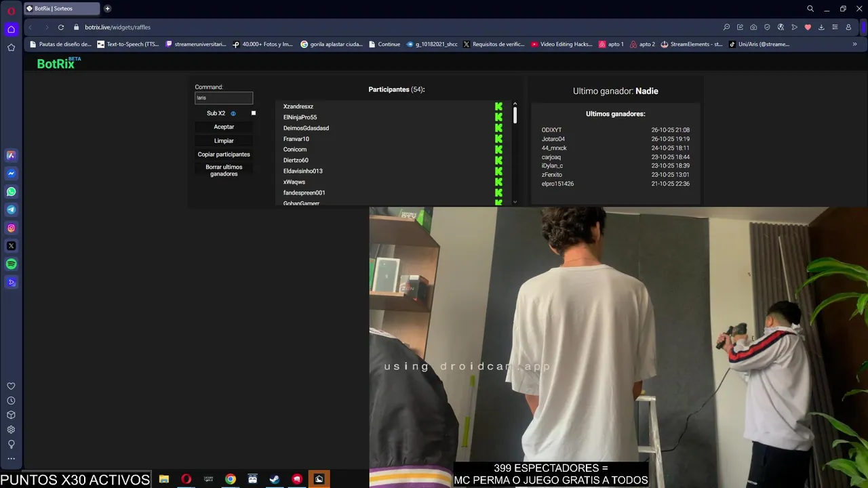The height and width of the screenshot is (488, 868).
Task: Click the Command input field
Action: pos(224,98)
